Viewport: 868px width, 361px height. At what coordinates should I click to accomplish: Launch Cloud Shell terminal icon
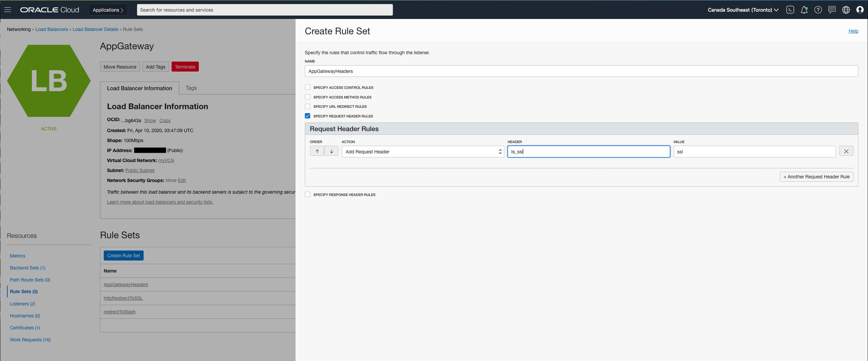790,10
